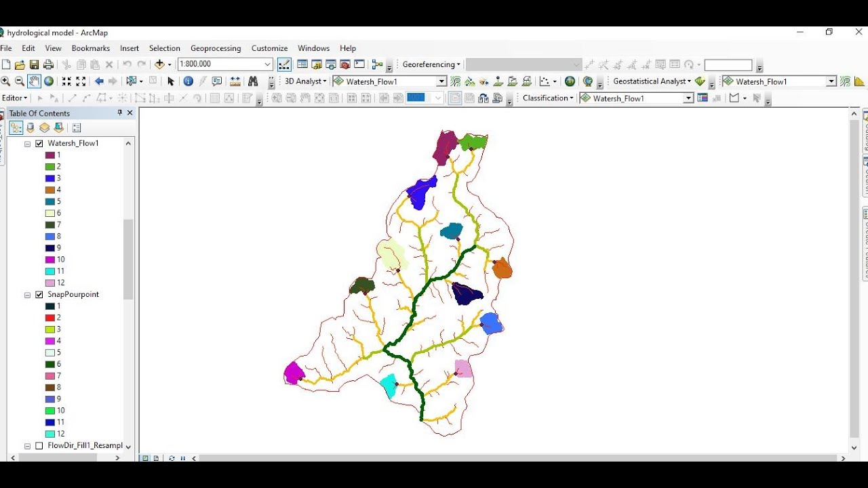Open the Editor Toolbar icon

pyautogui.click(x=284, y=64)
